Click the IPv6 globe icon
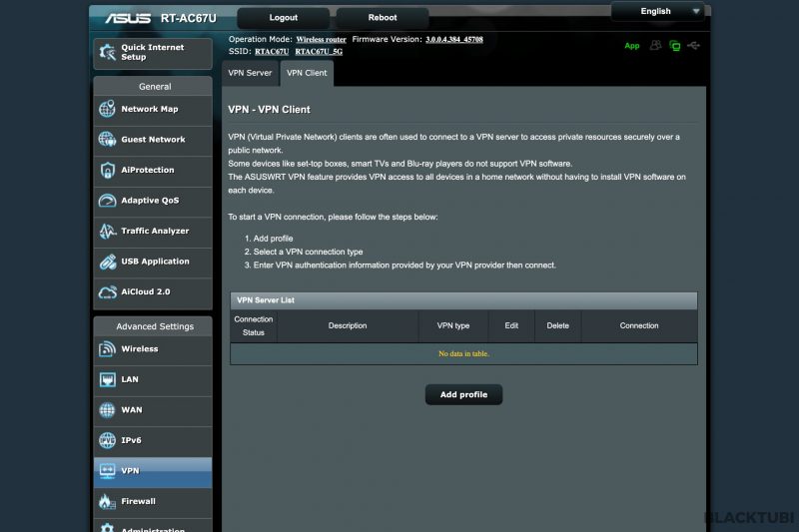The width and height of the screenshot is (799, 532). click(x=108, y=440)
